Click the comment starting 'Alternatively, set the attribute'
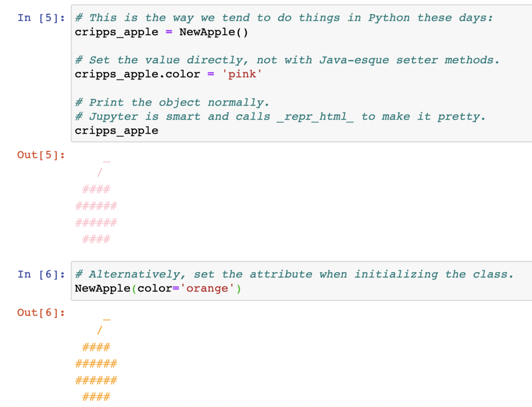This screenshot has width=532, height=407. tap(294, 274)
